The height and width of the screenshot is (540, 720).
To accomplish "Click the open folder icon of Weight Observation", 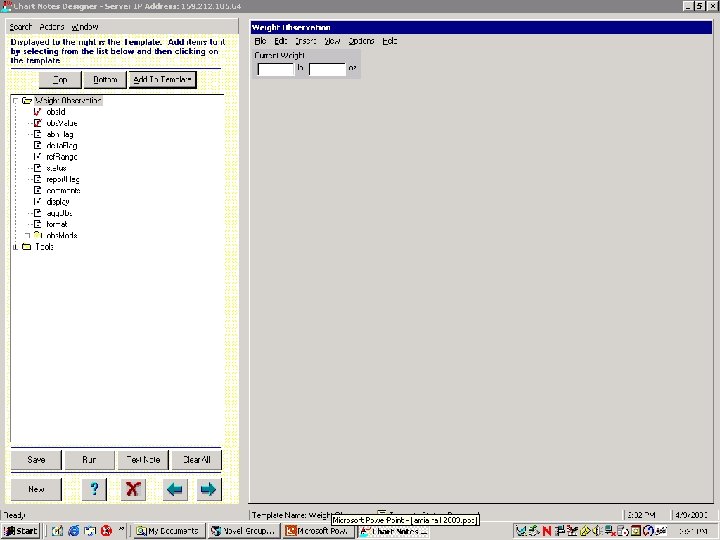I will pos(27,101).
